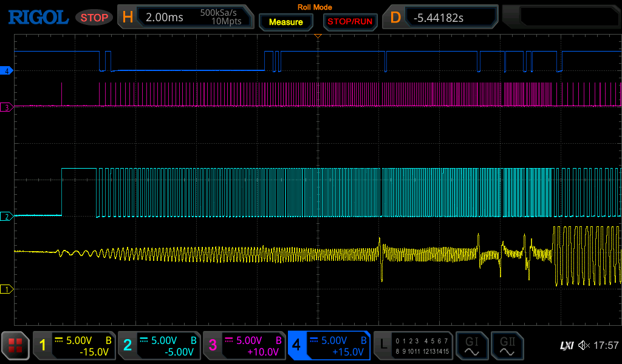622x364 pixels.
Task: Click the channel 4 coupling icon
Action: (314, 340)
